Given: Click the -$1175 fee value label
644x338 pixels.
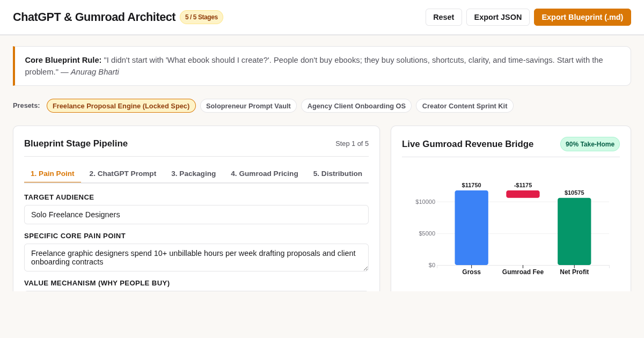Looking at the screenshot, I should 523,185.
